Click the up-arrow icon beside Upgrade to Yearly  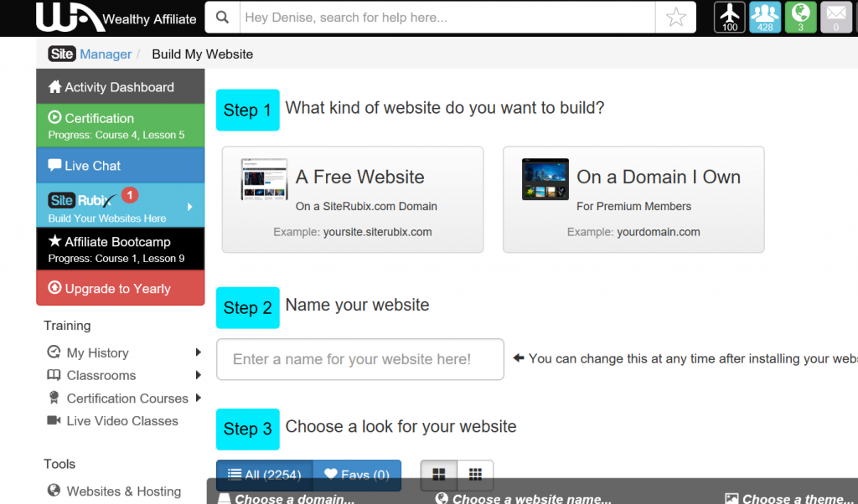click(x=54, y=287)
